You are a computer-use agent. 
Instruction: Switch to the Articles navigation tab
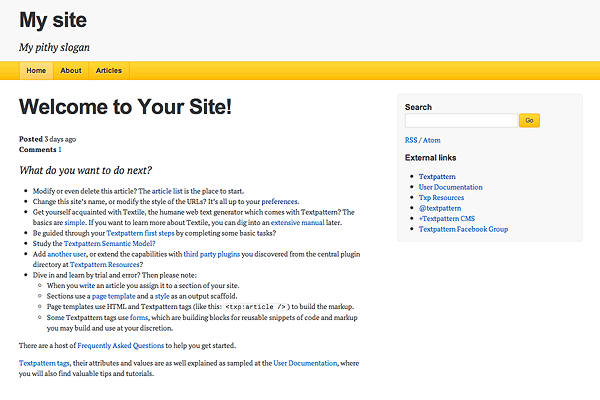[x=109, y=71]
